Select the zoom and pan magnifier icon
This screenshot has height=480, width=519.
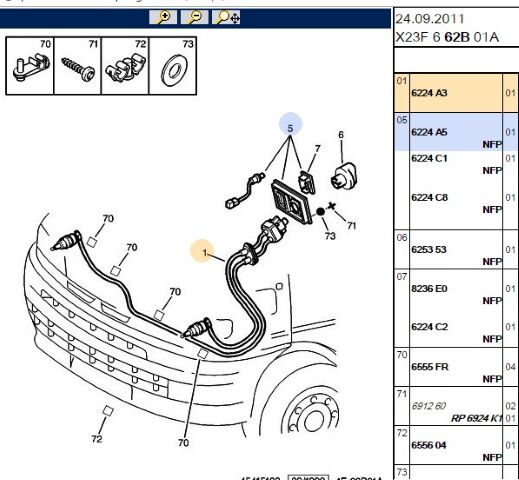click(226, 17)
